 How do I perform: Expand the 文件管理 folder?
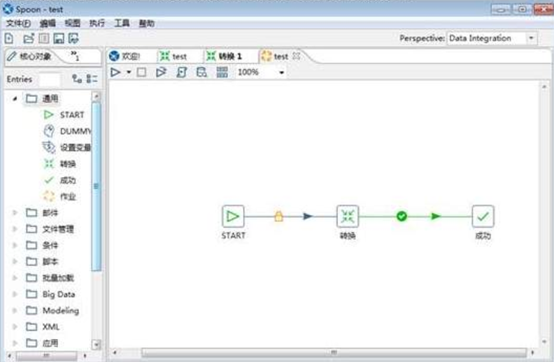click(15, 229)
